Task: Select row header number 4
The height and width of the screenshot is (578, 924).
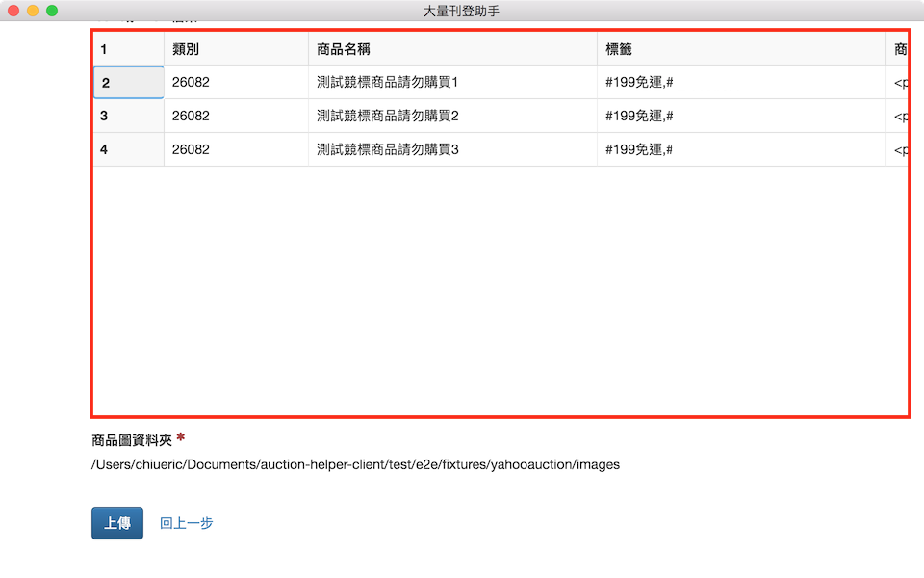Action: pyautogui.click(x=128, y=149)
